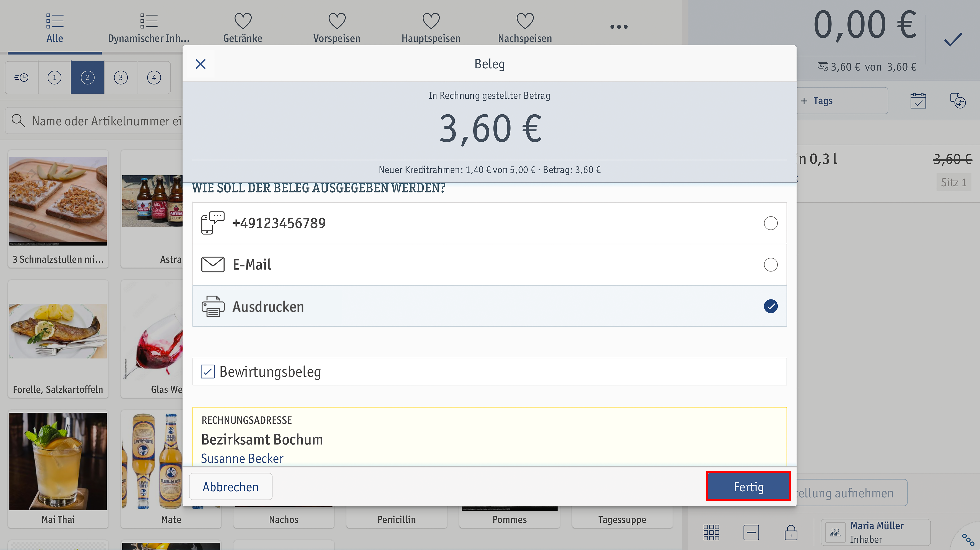Click the envelope E-Mail icon
Image resolution: width=980 pixels, height=550 pixels.
click(213, 265)
